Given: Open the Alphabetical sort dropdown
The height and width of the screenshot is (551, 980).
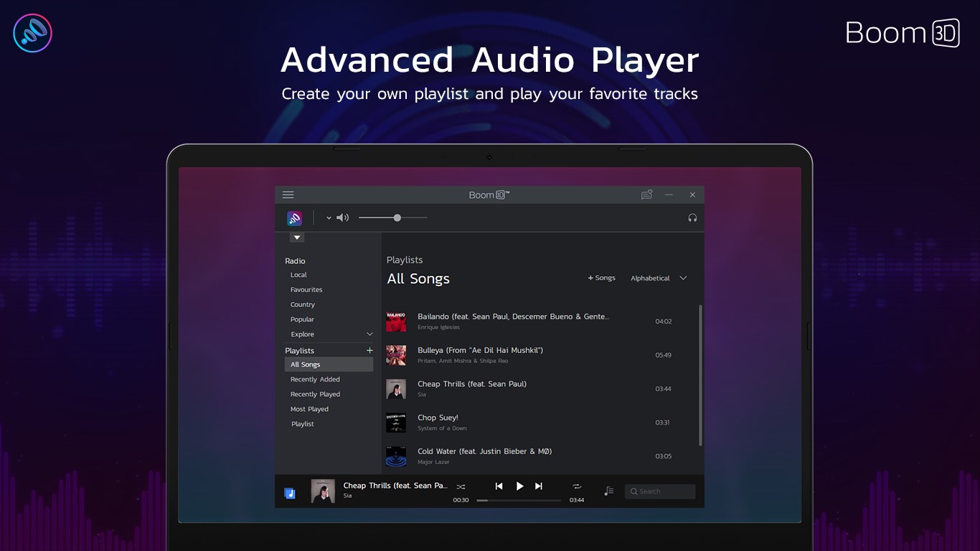Looking at the screenshot, I should tap(659, 278).
